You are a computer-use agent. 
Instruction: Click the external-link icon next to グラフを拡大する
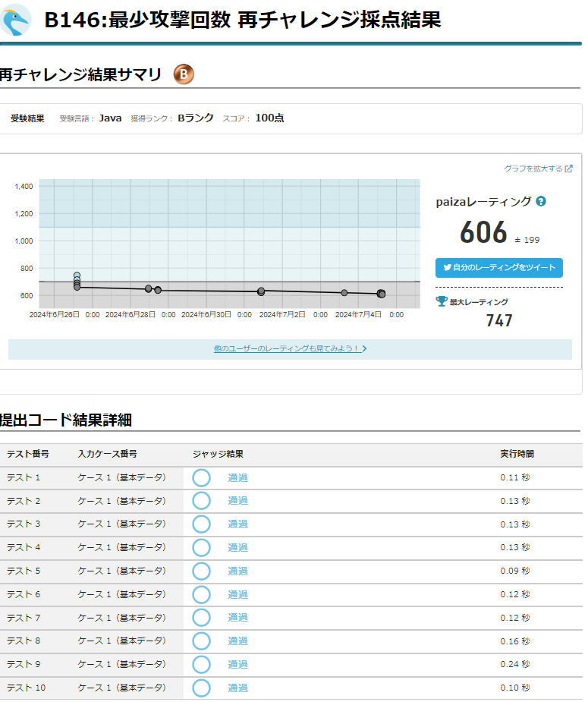569,168
